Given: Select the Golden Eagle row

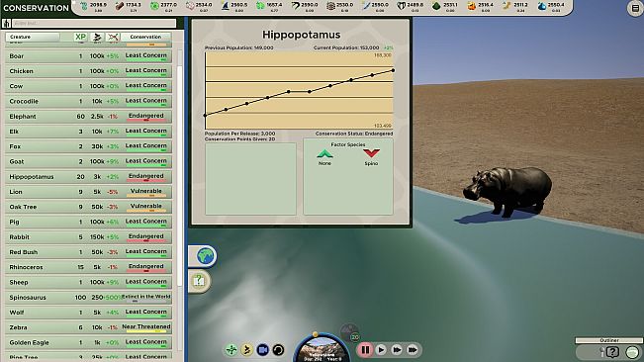Looking at the screenshot, I should pyautogui.click(x=88, y=342).
